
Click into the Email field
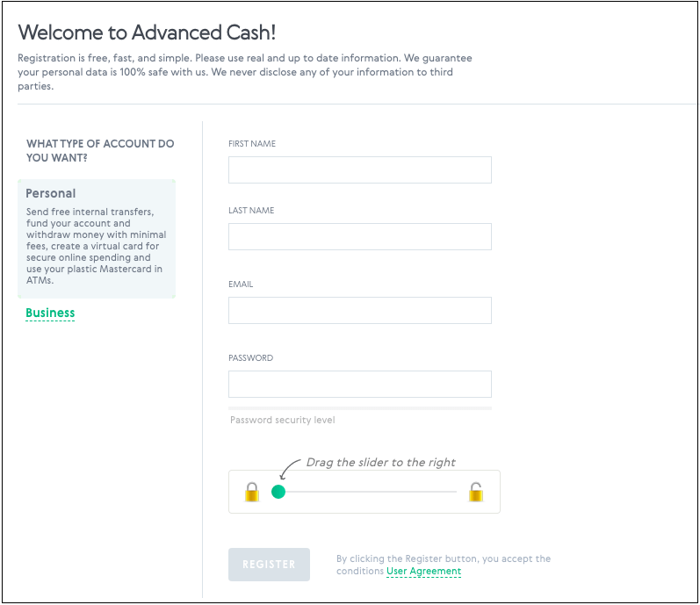[x=360, y=310]
